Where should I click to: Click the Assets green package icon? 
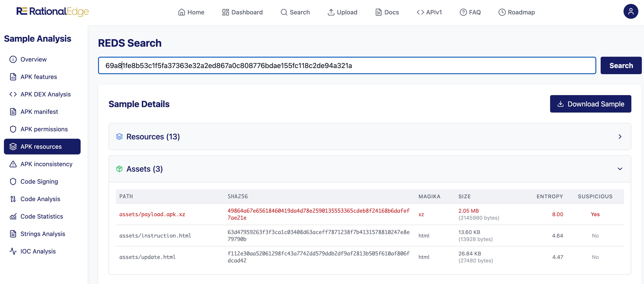click(120, 169)
